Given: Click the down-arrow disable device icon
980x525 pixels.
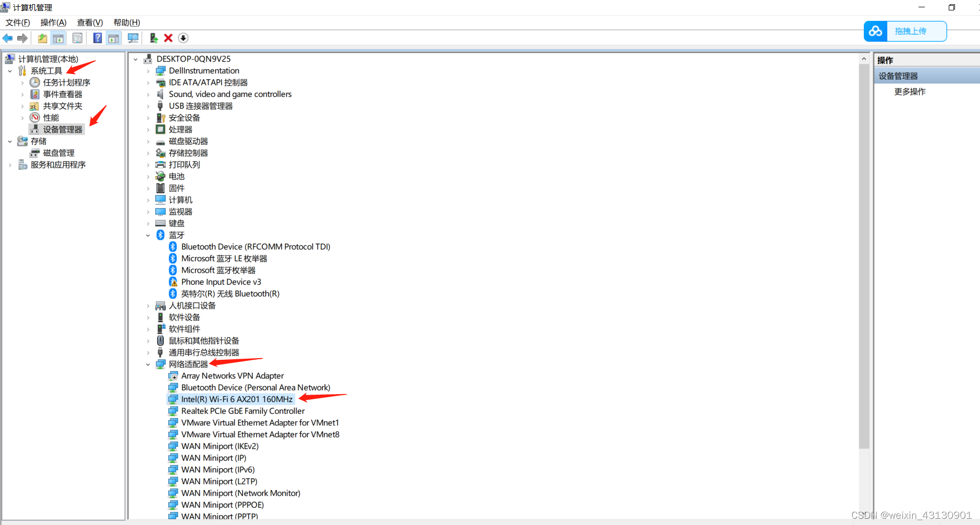Looking at the screenshot, I should click(183, 38).
